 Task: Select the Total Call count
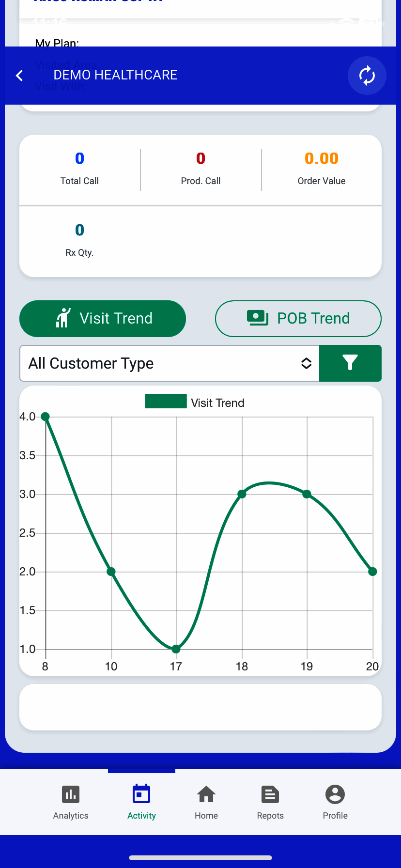(79, 158)
